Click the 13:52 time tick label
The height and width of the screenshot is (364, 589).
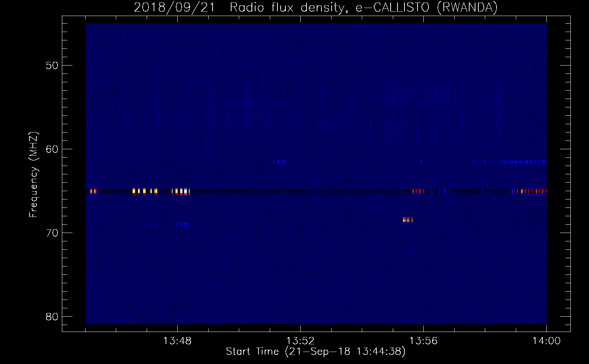(x=300, y=341)
